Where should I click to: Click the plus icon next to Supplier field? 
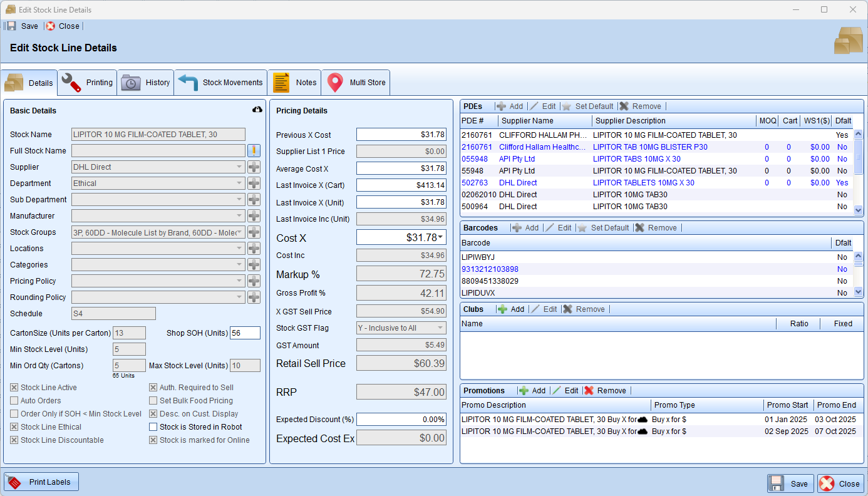(254, 167)
